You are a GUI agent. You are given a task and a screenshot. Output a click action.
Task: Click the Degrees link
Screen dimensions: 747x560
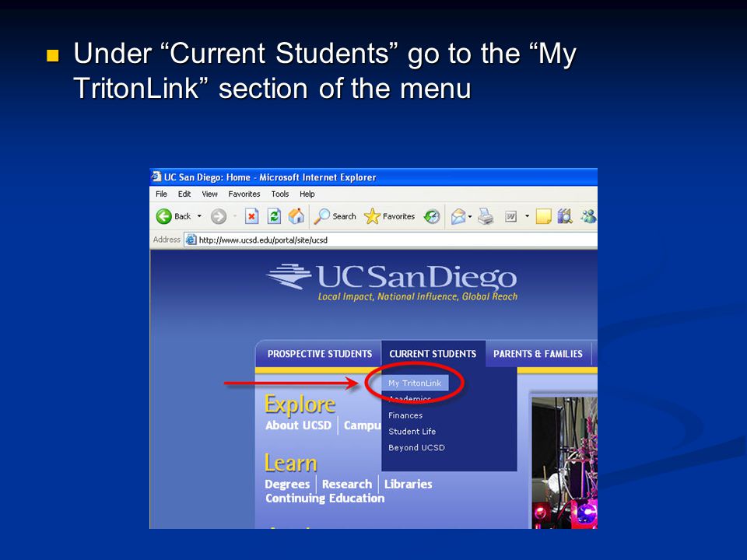pos(287,485)
